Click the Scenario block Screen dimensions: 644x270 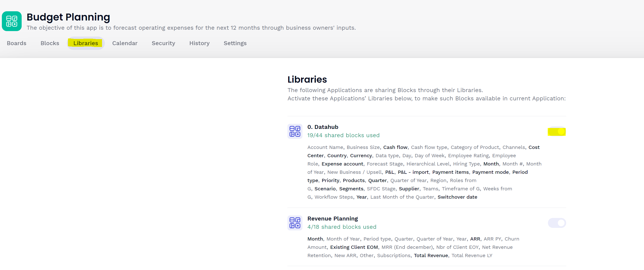pyautogui.click(x=325, y=189)
